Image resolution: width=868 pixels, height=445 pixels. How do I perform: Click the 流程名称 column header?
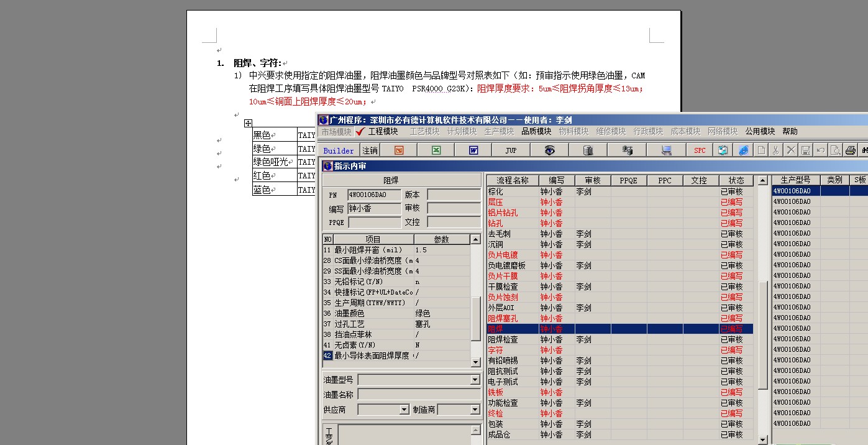click(513, 180)
